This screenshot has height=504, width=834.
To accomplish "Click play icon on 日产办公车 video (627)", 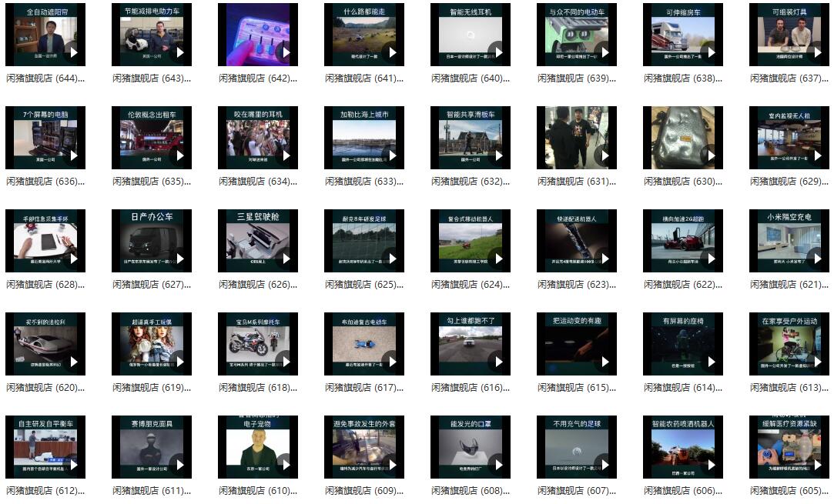I will click(179, 259).
